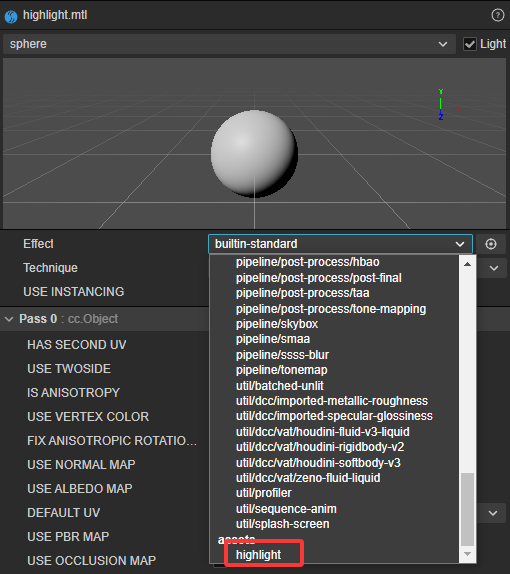Image resolution: width=510 pixels, height=574 pixels.
Task: Click the Technique property label
Action: 51,268
